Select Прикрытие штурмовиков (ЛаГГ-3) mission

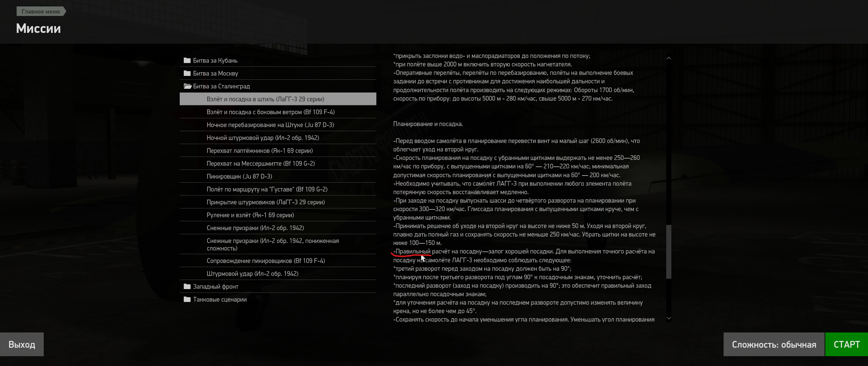[278, 202]
